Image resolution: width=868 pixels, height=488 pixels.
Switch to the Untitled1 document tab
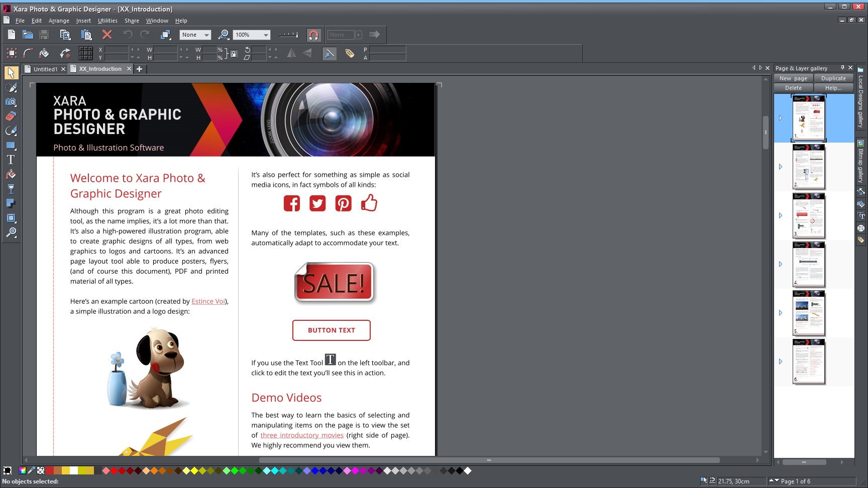[x=45, y=69]
